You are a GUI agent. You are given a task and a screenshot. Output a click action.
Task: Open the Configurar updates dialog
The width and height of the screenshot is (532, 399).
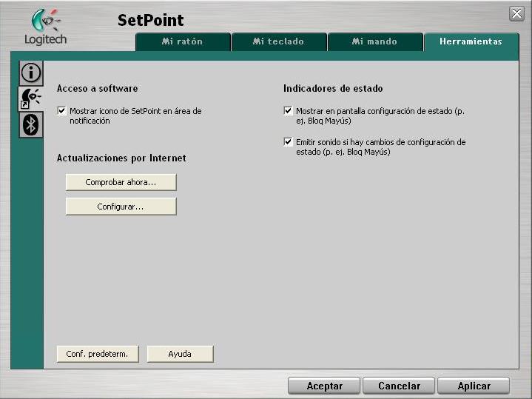(121, 207)
